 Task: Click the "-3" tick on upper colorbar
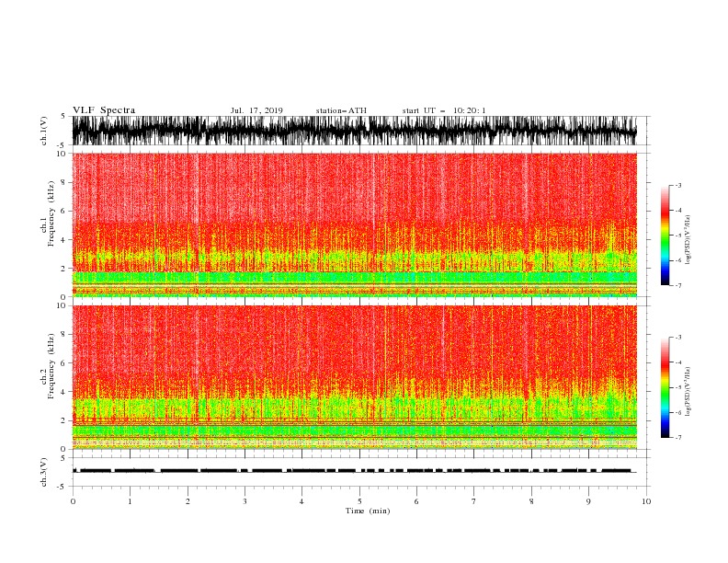pyautogui.click(x=678, y=185)
